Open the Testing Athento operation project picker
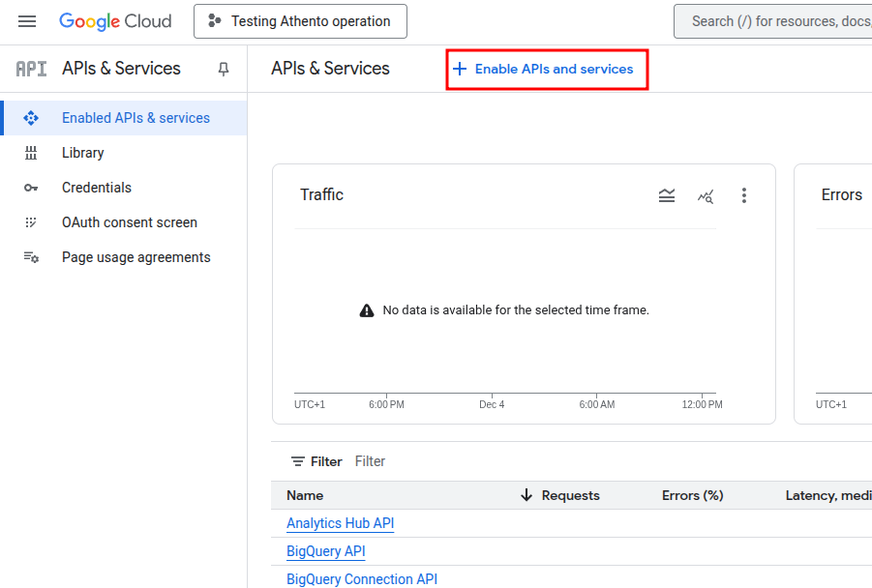The height and width of the screenshot is (588, 872). point(300,21)
